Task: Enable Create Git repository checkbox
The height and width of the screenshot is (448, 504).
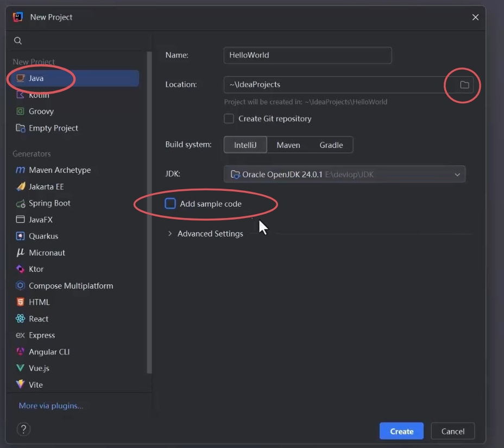Action: click(x=229, y=119)
